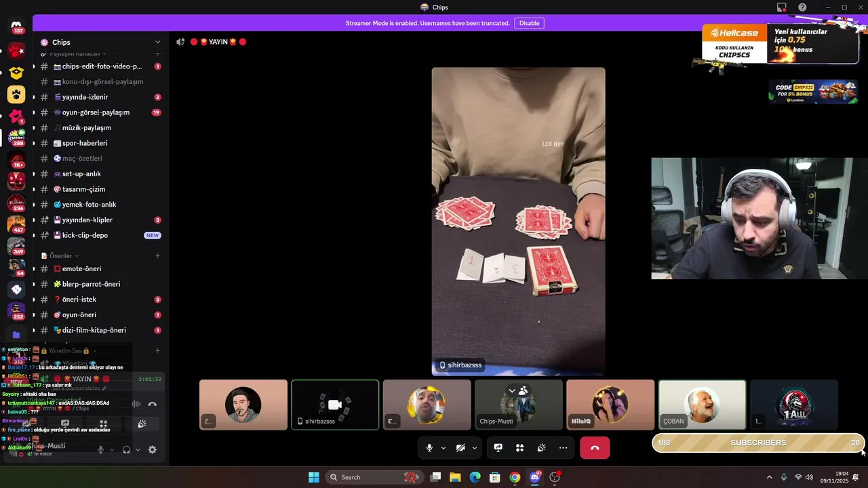Open müzik-paylaşım channel
This screenshot has height=488, width=868.
click(100, 127)
